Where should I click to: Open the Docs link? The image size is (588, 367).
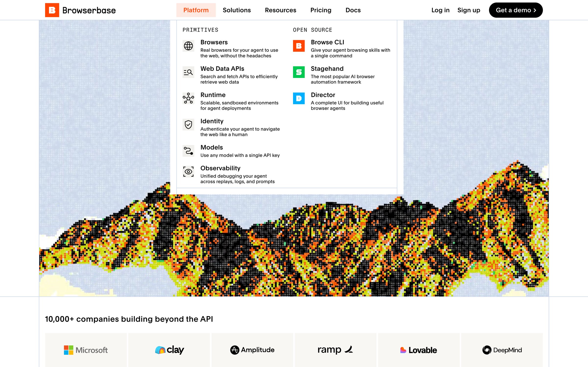pyautogui.click(x=353, y=10)
